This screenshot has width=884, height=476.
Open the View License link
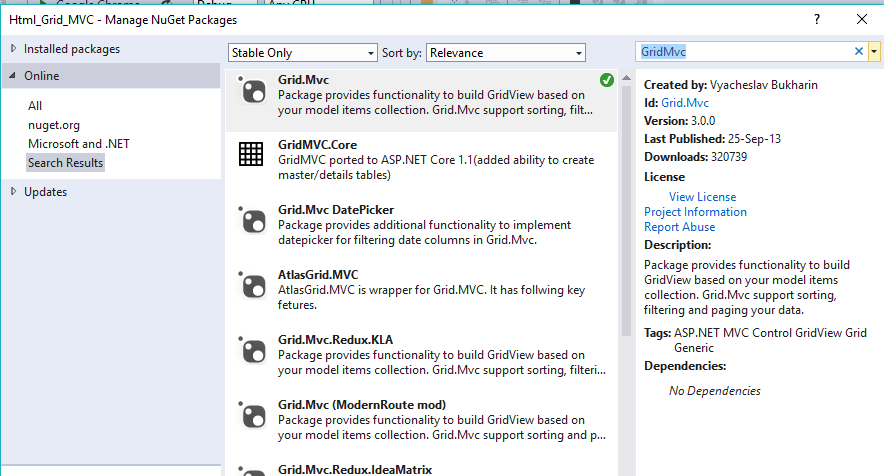(702, 197)
